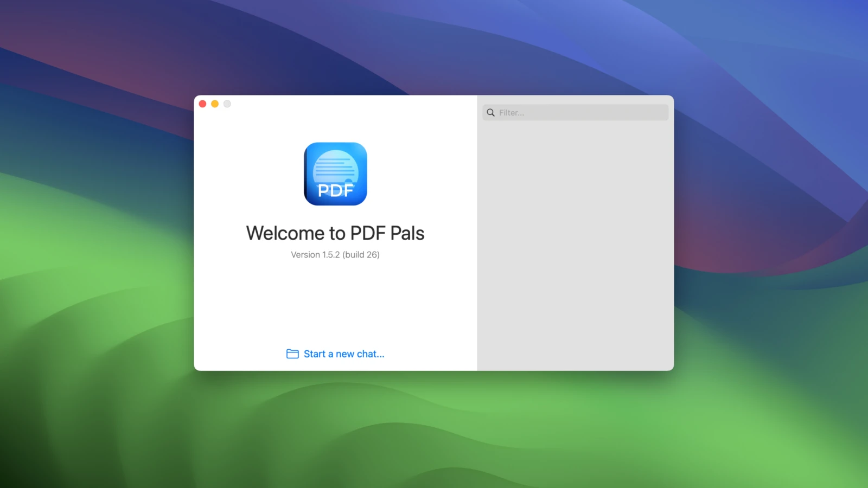
Task: Click the Welcome to PDF Pals heading
Action: 335,233
